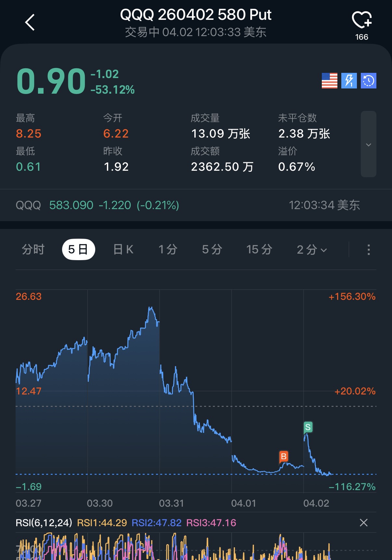Tap the green S sell marker
The width and height of the screenshot is (392, 560).
[x=308, y=427]
